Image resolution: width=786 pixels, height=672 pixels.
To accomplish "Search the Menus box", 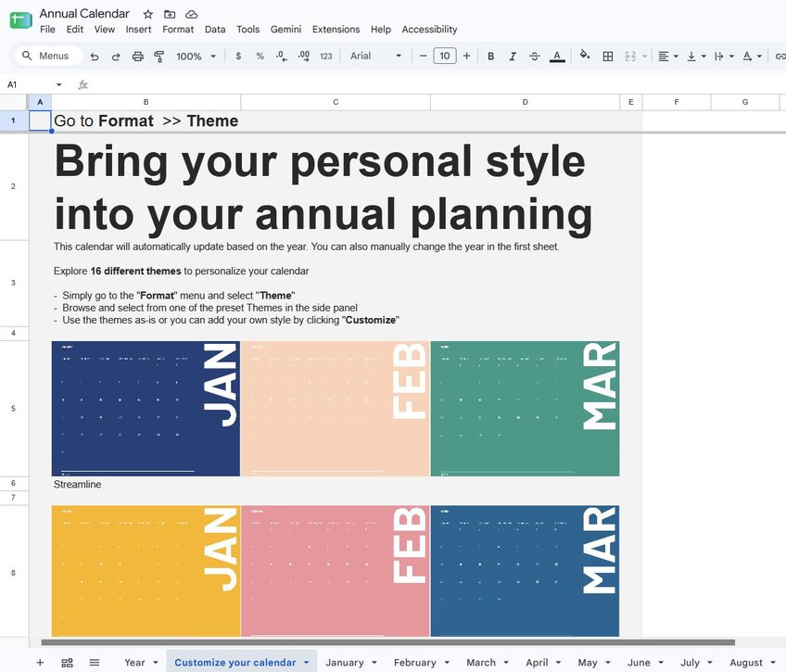I will tap(48, 56).
